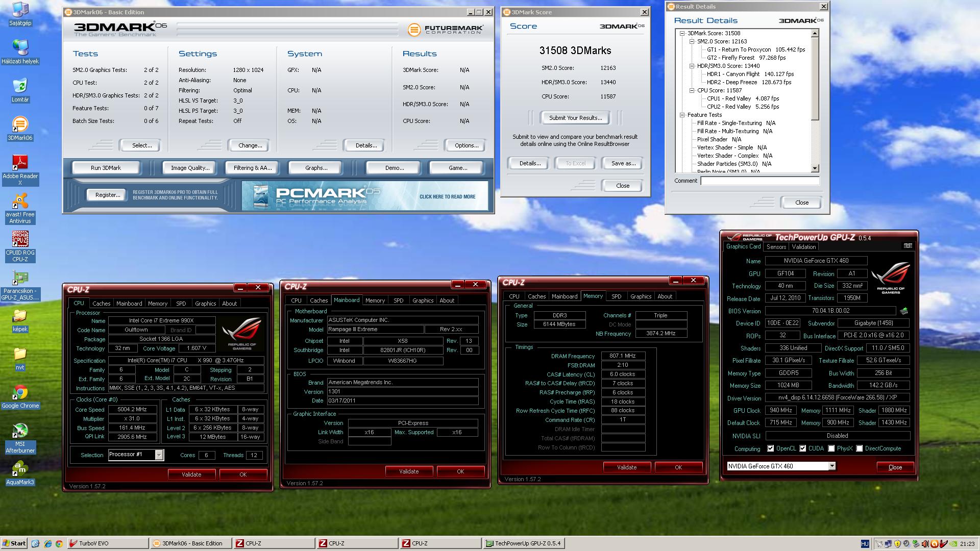Open the Adobe Reader X desktop icon

pos(20,163)
